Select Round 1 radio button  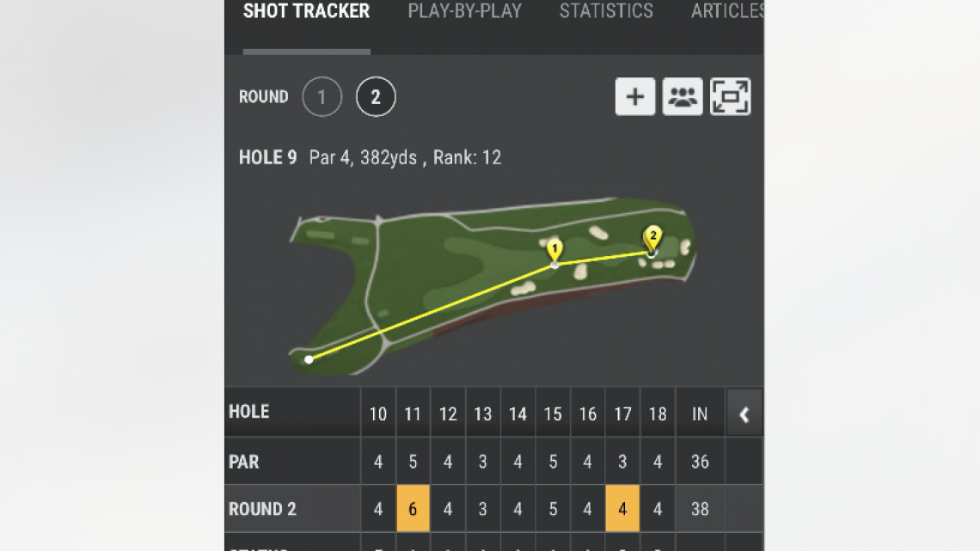322,98
